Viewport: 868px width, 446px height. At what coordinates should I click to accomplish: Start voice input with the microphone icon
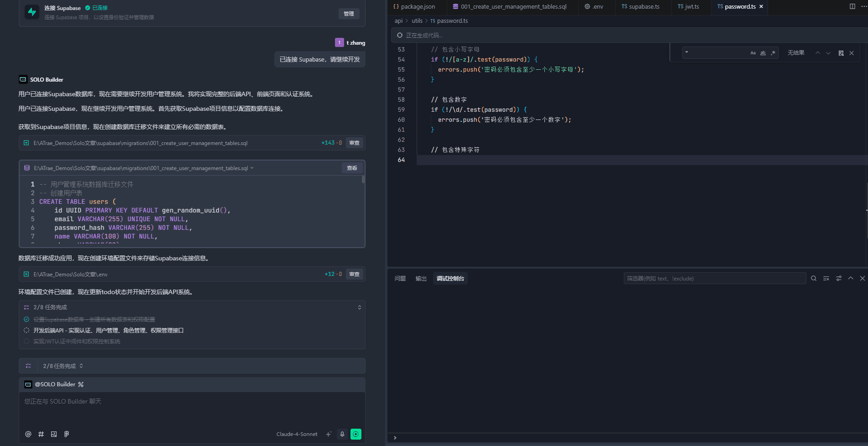[x=342, y=434]
